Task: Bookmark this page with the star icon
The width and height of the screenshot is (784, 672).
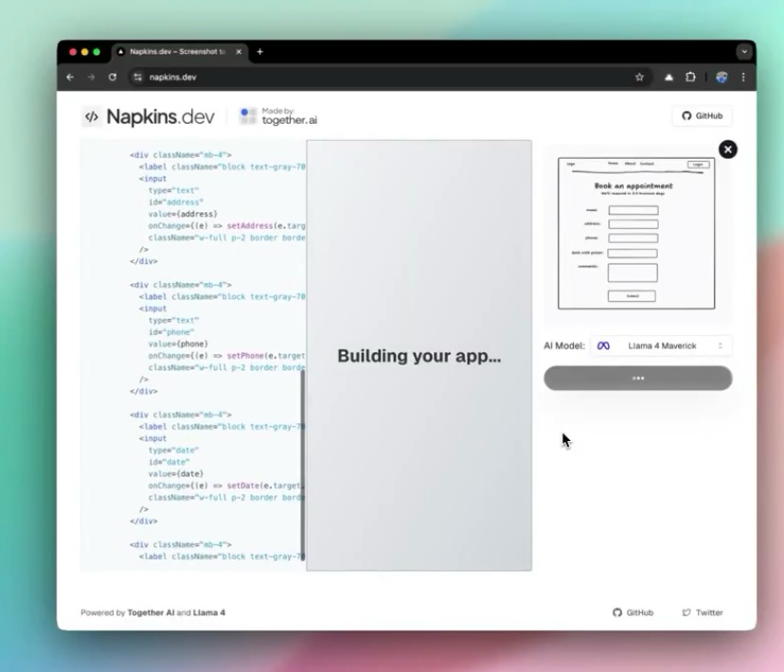Action: (x=639, y=77)
